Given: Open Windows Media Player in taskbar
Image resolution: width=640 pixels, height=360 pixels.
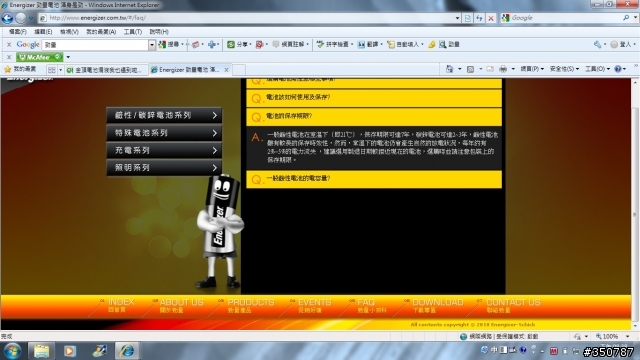Looking at the screenshot, I should pyautogui.click(x=69, y=351).
